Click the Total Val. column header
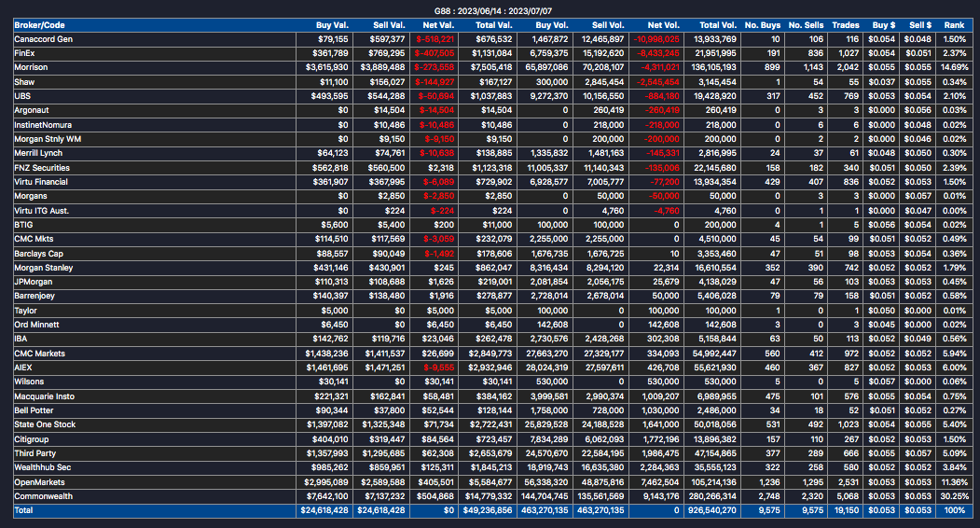Viewport: 980px width, 528px height. click(x=494, y=25)
